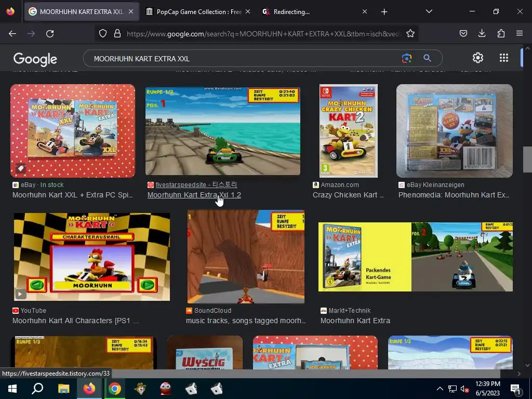Open the Moorhuhn chicken taskbar app
Image resolution: width=532 pixels, height=399 pixels.
[140, 389]
